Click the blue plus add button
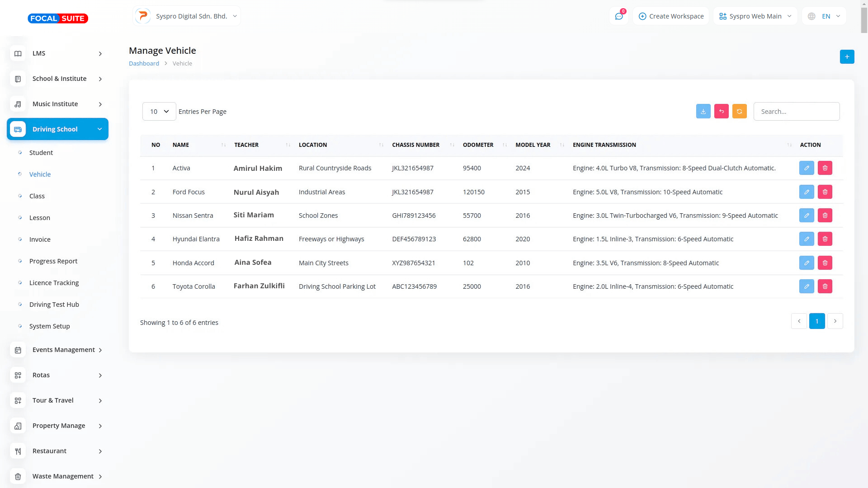868x488 pixels. click(x=847, y=57)
